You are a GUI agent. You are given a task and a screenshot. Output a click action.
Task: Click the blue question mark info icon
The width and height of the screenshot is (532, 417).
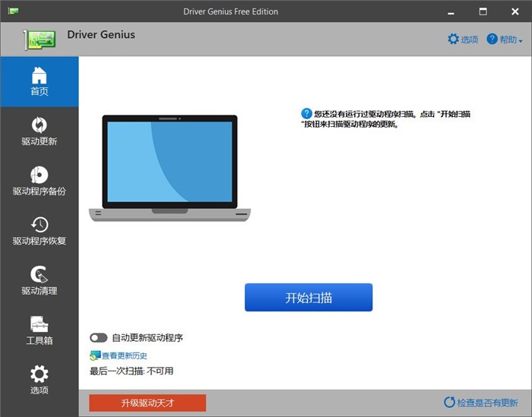306,113
